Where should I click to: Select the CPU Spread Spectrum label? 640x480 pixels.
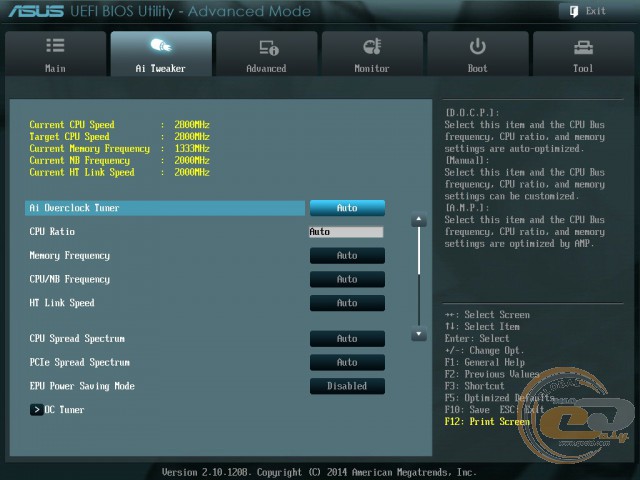(x=77, y=338)
